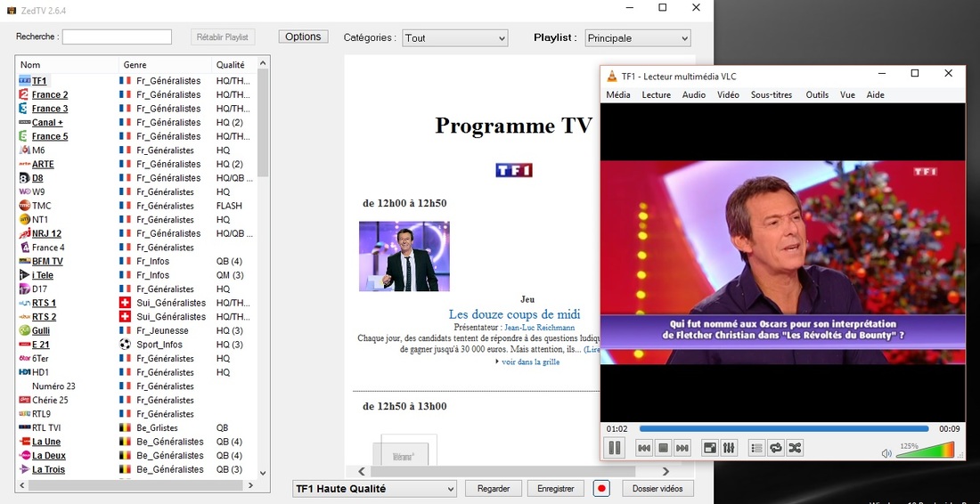This screenshot has height=504, width=980.
Task: Sort channel list by Genre column
Action: click(166, 65)
